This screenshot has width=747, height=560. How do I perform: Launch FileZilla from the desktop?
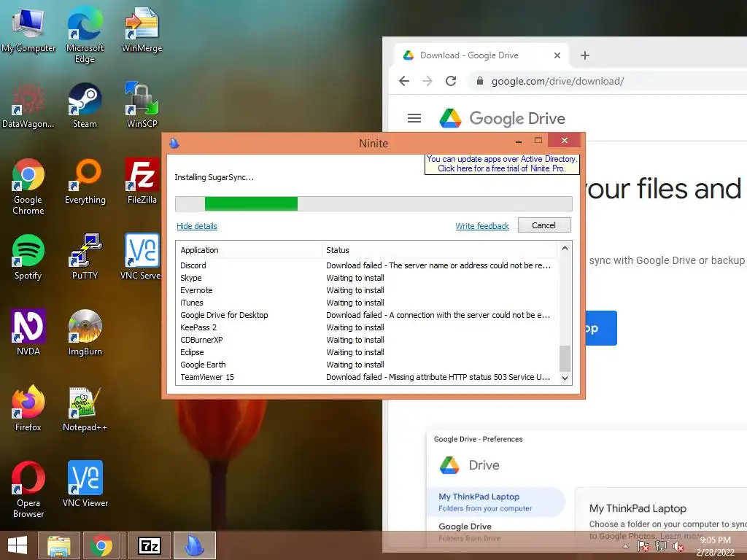[x=142, y=182]
